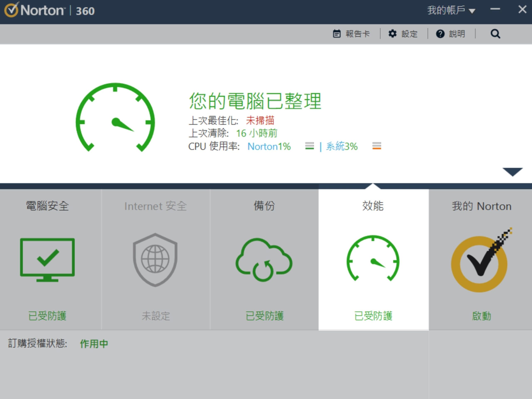Viewport: 532px width, 399px height.
Task: Launch the 我的 Norton checkmark logo
Action: [481, 260]
